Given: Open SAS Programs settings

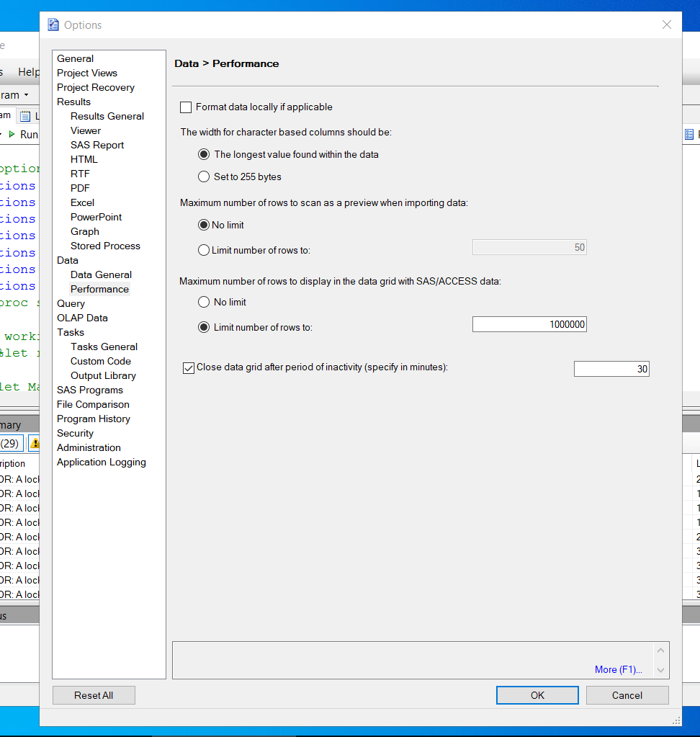Looking at the screenshot, I should click(x=90, y=390).
